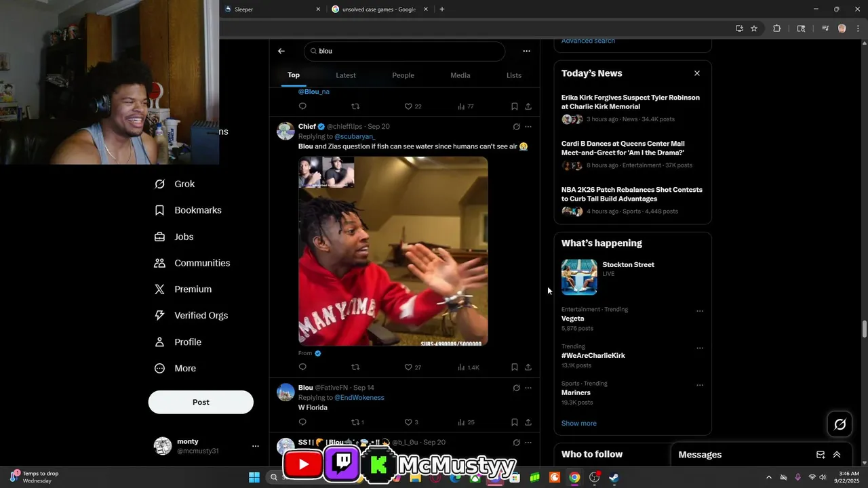The width and height of the screenshot is (868, 488).
Task: Open the @EndWokeness reply link
Action: click(359, 398)
